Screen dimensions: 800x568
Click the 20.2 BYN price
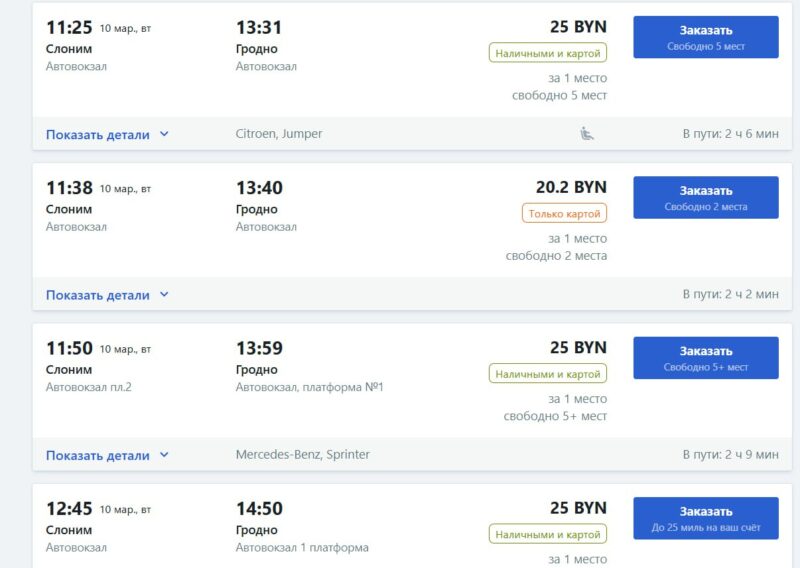coord(571,187)
